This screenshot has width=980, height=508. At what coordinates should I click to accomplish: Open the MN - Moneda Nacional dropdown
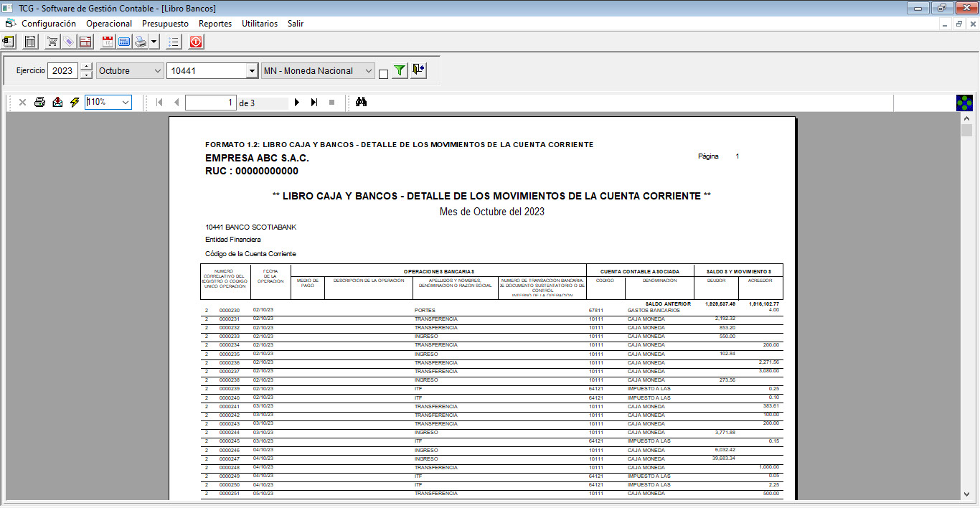click(369, 71)
